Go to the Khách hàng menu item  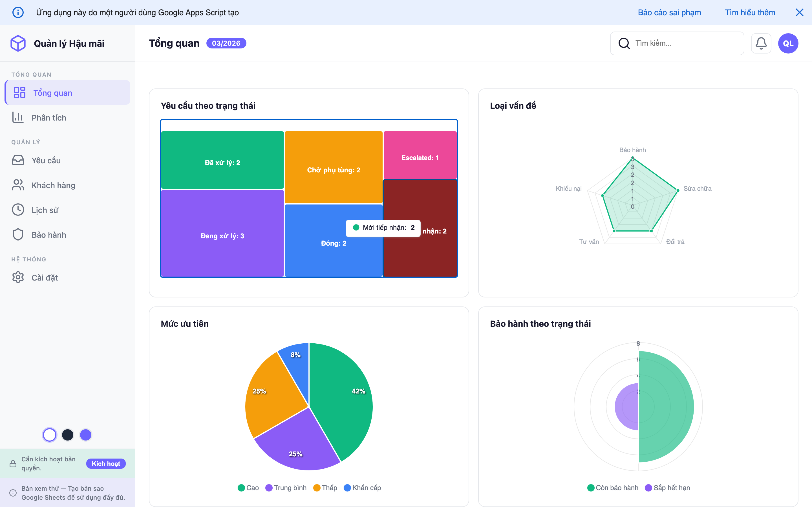click(x=53, y=185)
